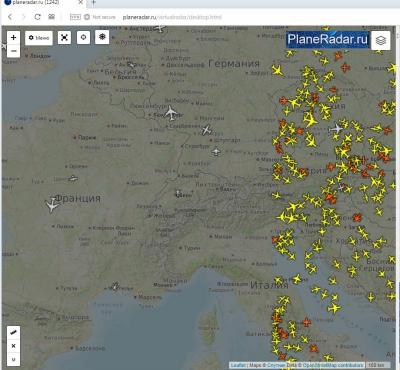400x370 pixels.
Task: Click the Париж city label
Action: [87, 137]
